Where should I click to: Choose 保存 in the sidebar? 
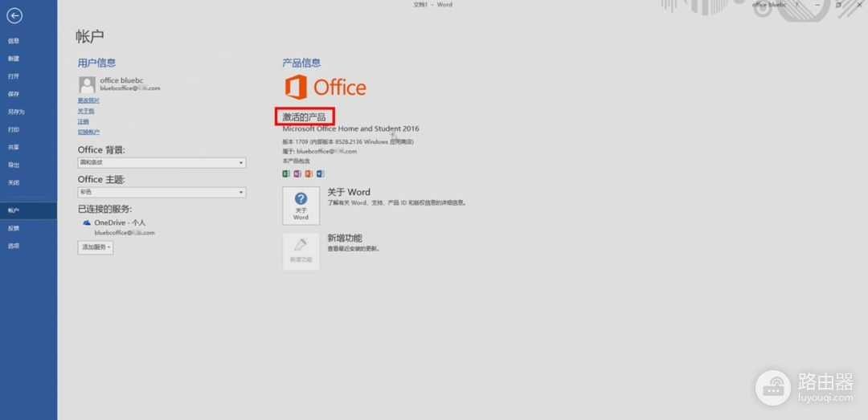click(14, 94)
